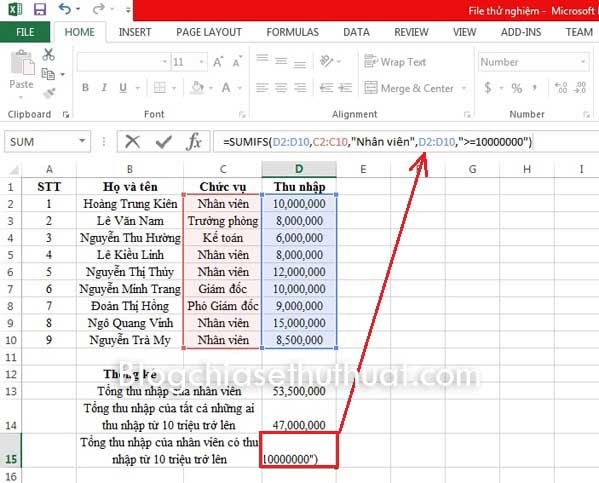Switch to the DATA tab

(356, 32)
